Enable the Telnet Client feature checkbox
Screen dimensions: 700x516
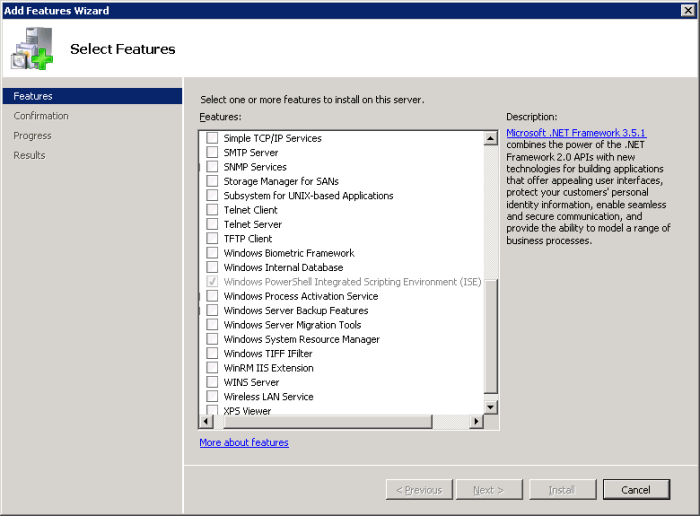(x=212, y=210)
